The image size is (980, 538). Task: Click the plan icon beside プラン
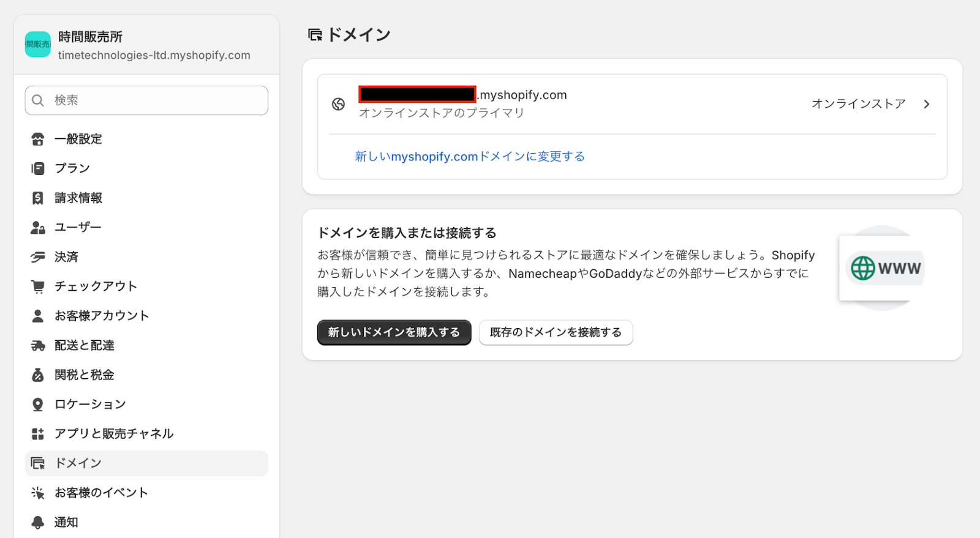coord(38,168)
